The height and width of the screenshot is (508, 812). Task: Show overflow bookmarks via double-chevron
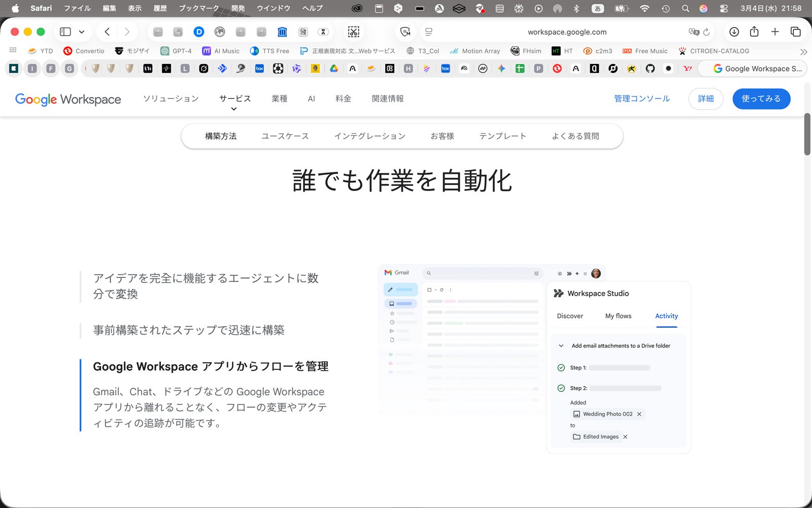803,51
